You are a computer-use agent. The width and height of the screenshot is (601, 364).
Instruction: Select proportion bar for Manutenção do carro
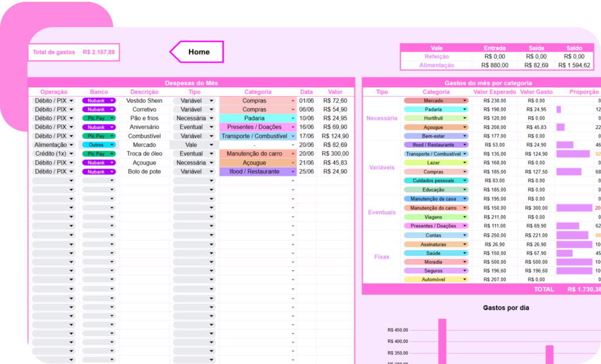574,208
